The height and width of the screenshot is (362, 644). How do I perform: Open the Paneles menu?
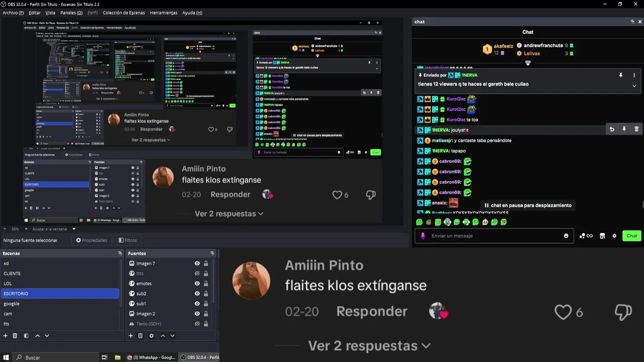click(x=71, y=13)
